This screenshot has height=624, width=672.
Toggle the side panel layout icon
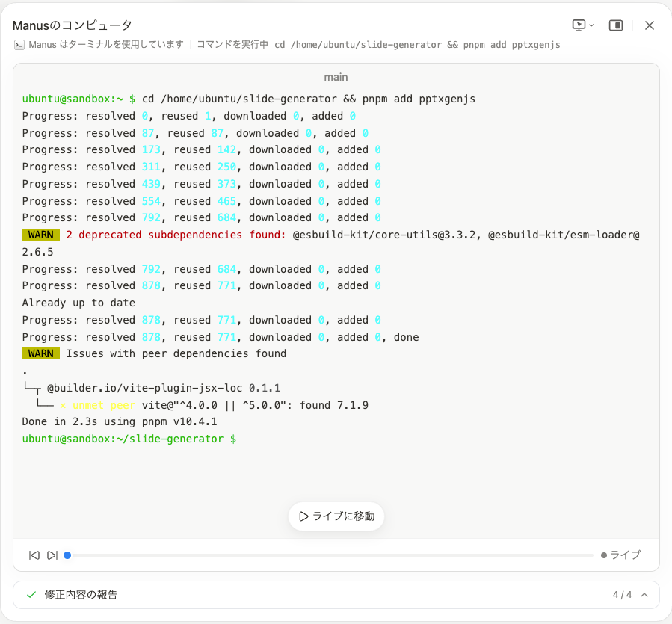[616, 25]
